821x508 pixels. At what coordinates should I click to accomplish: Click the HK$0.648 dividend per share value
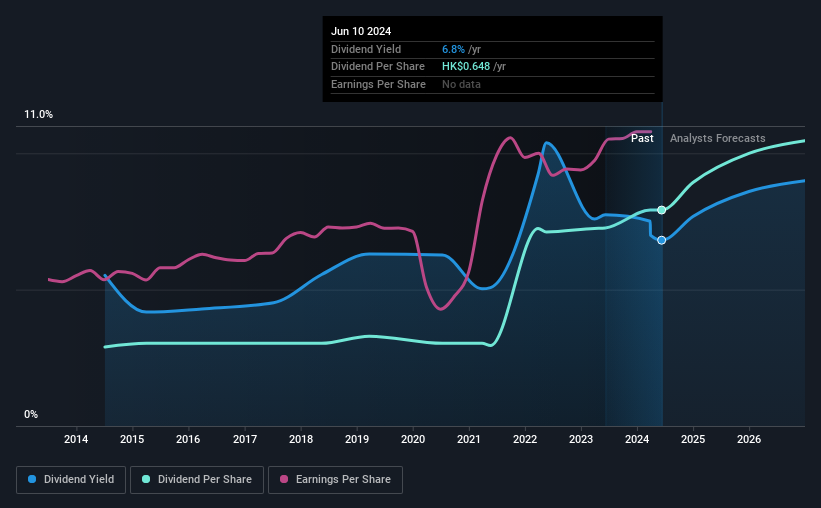pos(466,67)
